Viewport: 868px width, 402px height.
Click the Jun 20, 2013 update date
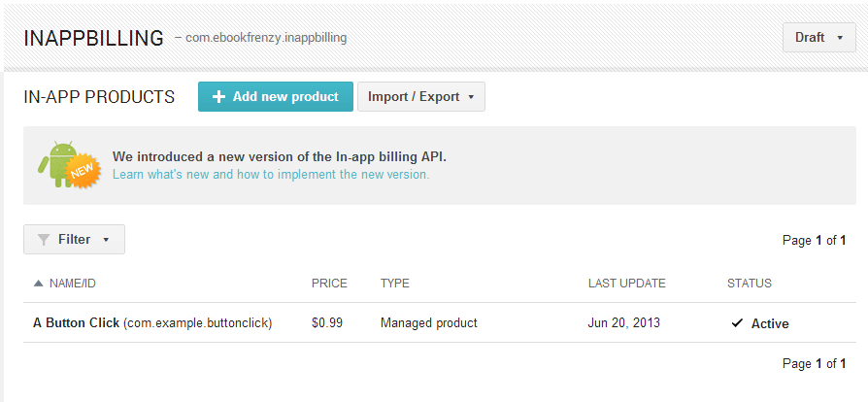624,323
